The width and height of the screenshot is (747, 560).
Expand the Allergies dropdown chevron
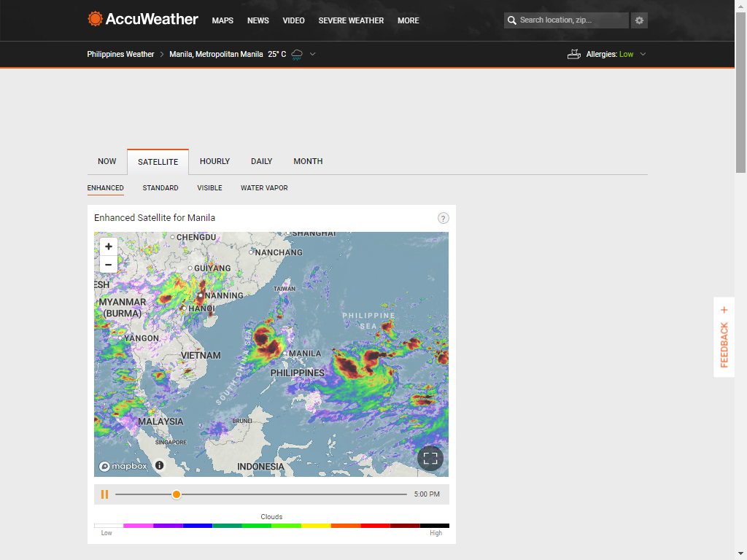click(x=643, y=54)
